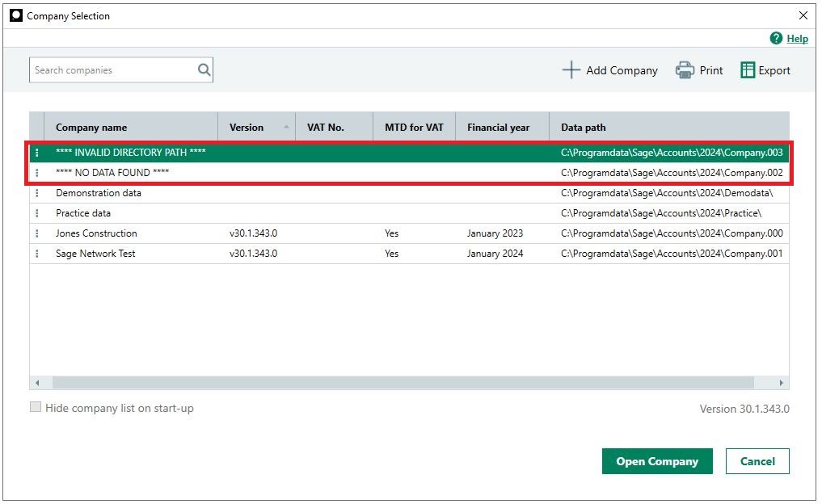This screenshot has width=822, height=504.
Task: Click the Data path column header
Action: pos(669,128)
